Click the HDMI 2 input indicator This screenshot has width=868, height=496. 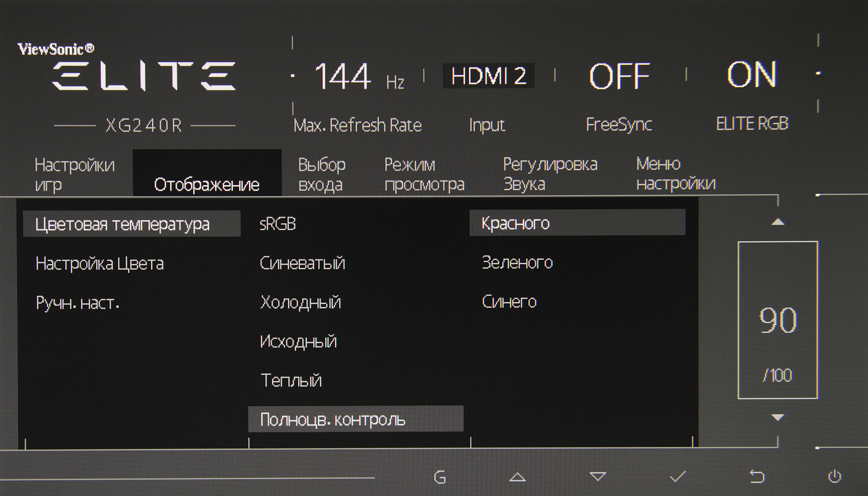point(488,76)
